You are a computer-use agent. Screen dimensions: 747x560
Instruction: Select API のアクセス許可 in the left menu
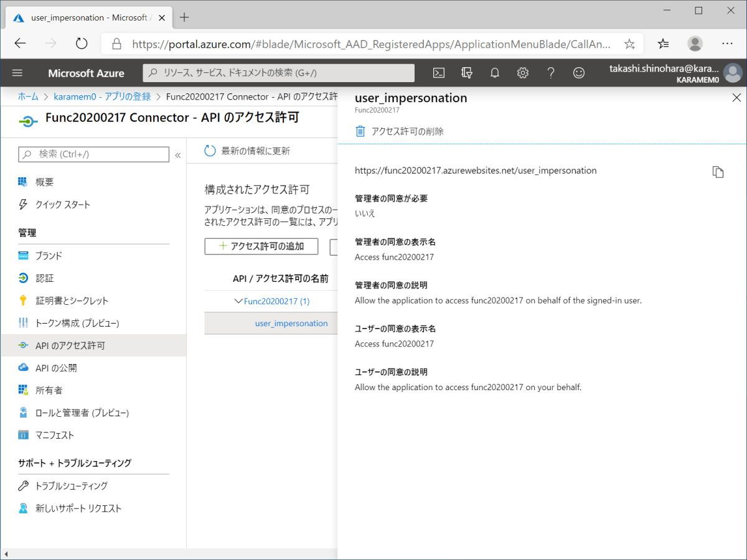click(x=93, y=345)
